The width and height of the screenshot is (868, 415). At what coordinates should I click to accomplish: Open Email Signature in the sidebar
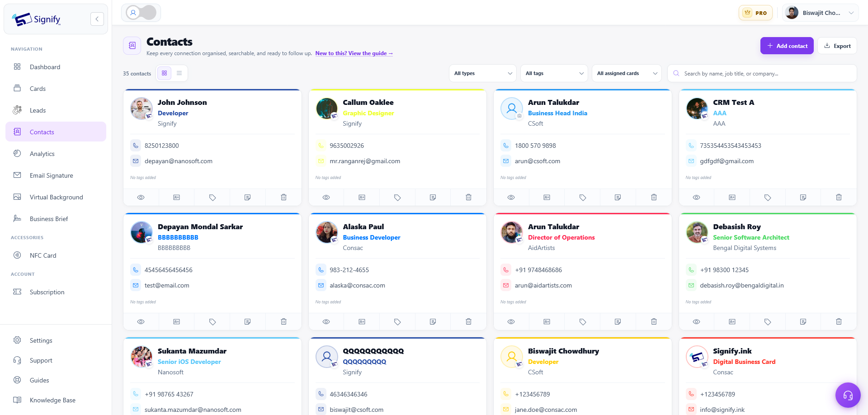(x=56, y=175)
